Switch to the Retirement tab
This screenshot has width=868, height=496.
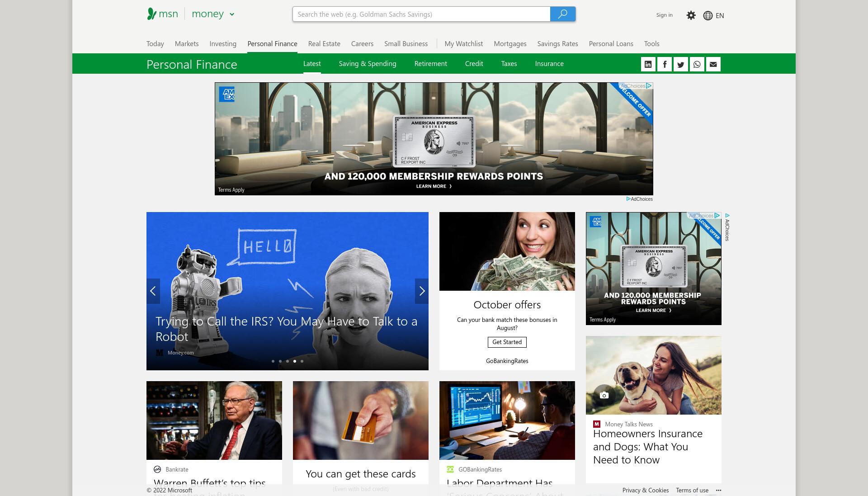430,64
